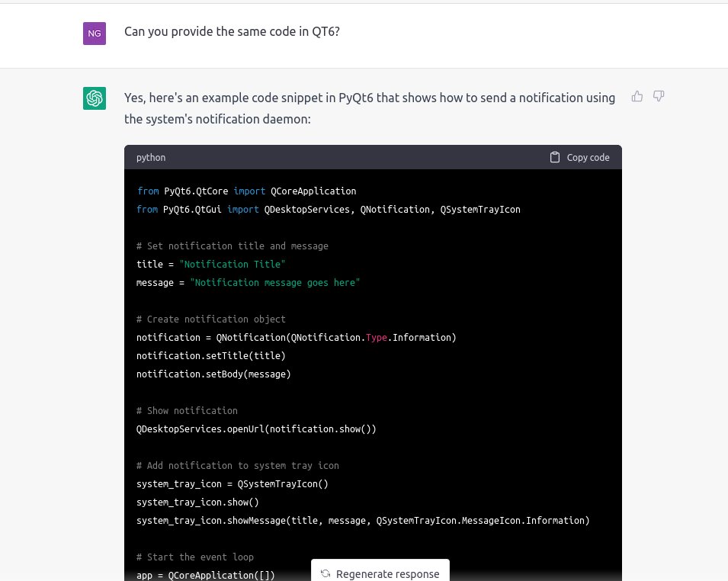Click the line app = QCoreApplication([])
This screenshot has width=728, height=581.
(x=206, y=575)
